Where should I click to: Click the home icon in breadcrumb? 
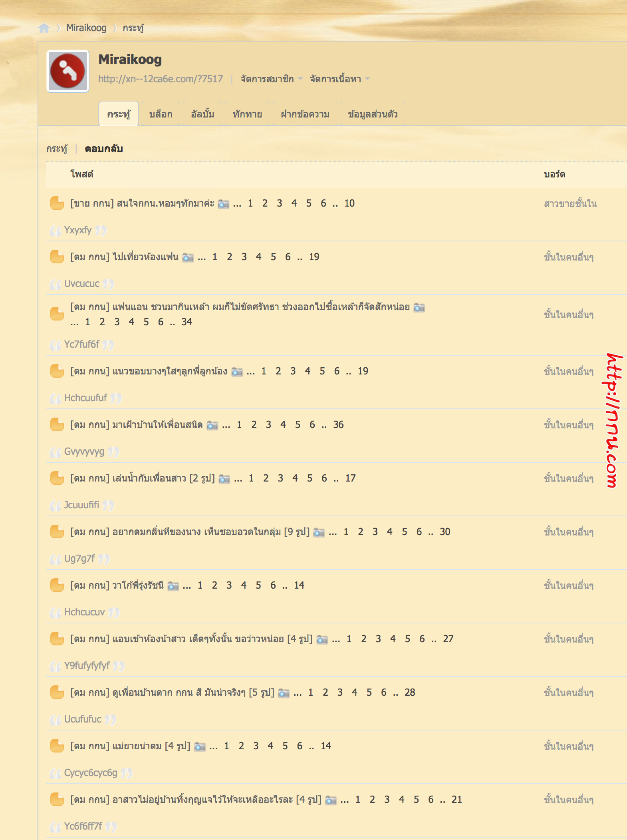pos(44,28)
